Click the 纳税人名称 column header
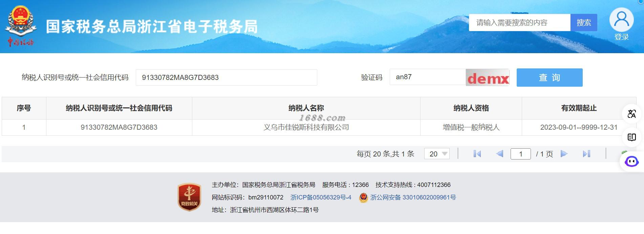 tap(306, 108)
